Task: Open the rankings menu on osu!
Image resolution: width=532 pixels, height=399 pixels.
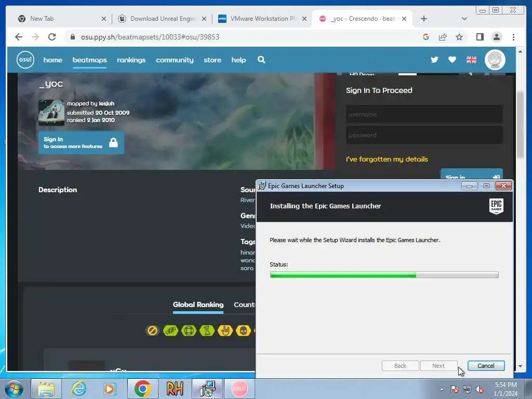Action: 131,60
